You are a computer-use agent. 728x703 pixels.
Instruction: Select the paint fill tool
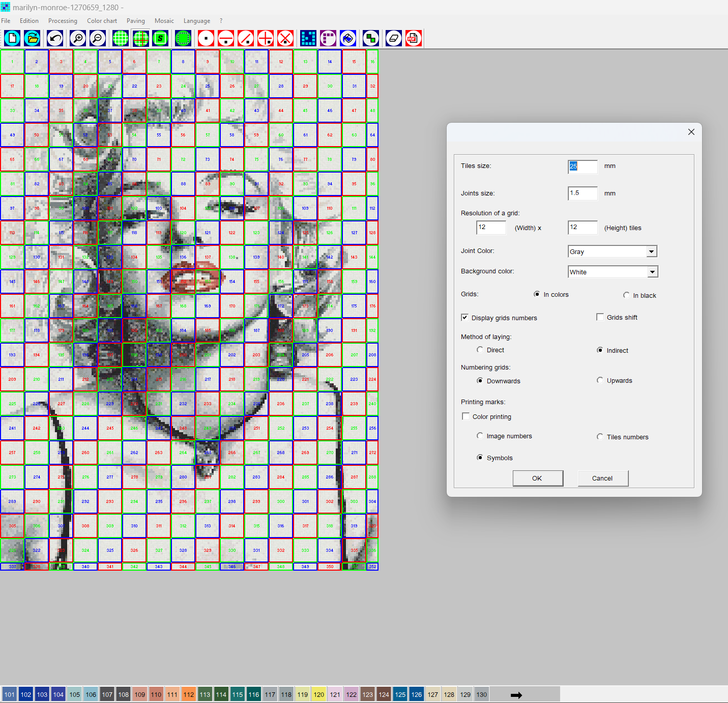348,38
